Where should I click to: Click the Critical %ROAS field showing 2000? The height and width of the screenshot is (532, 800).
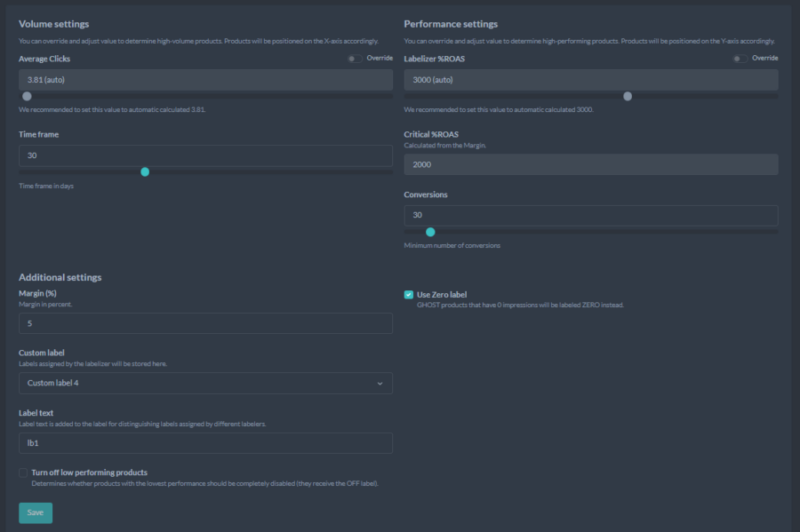pos(590,165)
